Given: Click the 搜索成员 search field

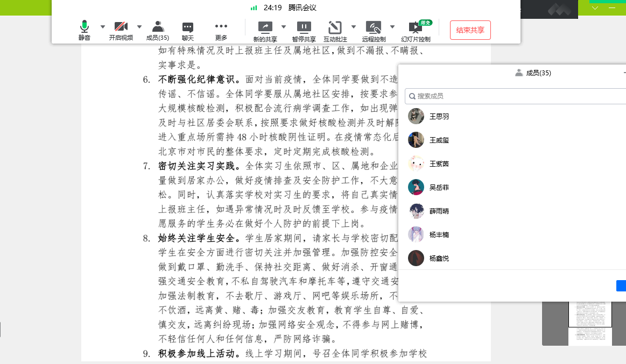Looking at the screenshot, I should (517, 96).
